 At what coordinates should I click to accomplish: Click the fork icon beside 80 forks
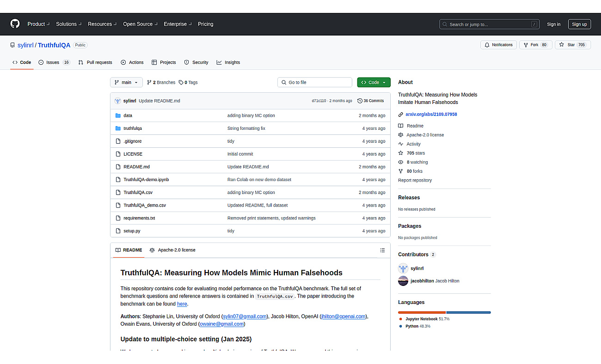[x=401, y=171]
